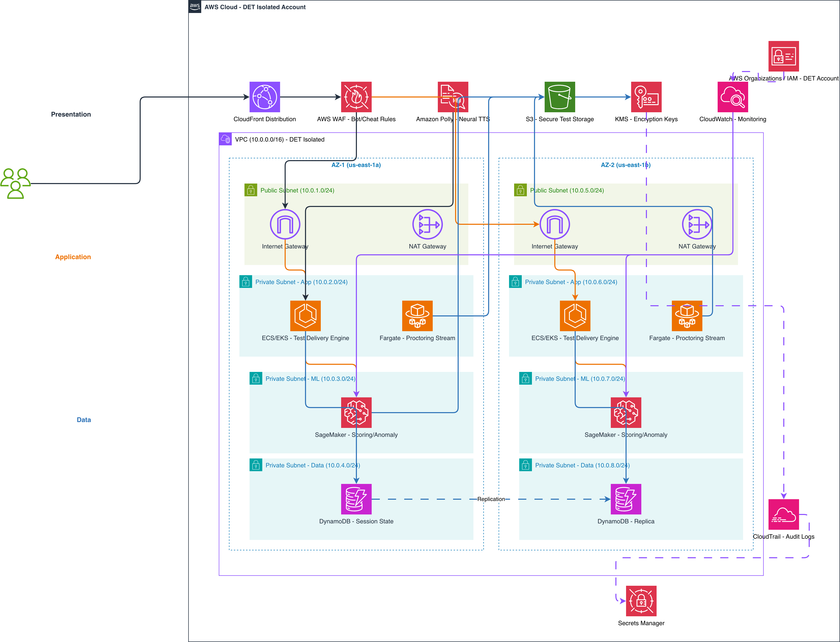This screenshot has width=840, height=642.
Task: Select the Public Subnet (10.0.1.0/24) label
Action: (x=297, y=190)
